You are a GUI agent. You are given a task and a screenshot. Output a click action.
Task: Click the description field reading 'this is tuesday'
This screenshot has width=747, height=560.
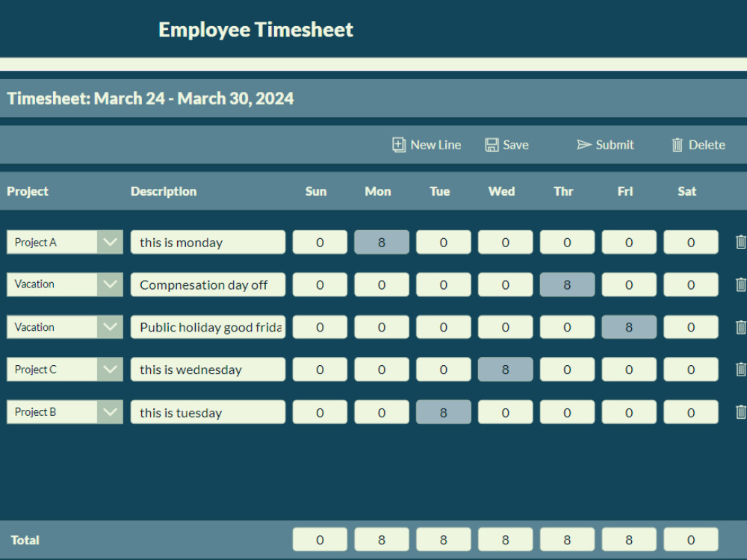pyautogui.click(x=208, y=411)
